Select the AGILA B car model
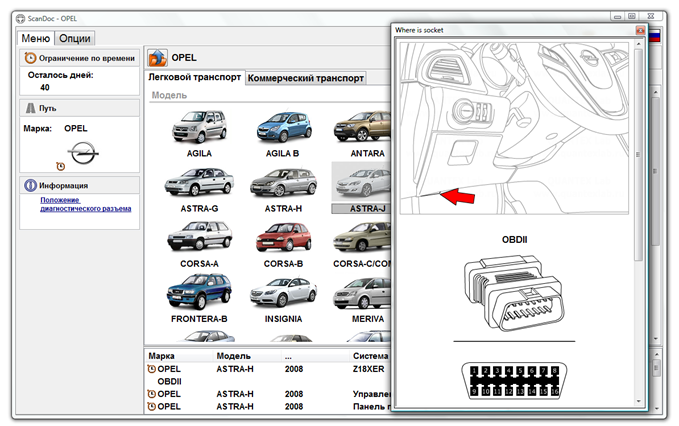Image resolution: width=679 pixels, height=426 pixels. pyautogui.click(x=283, y=134)
